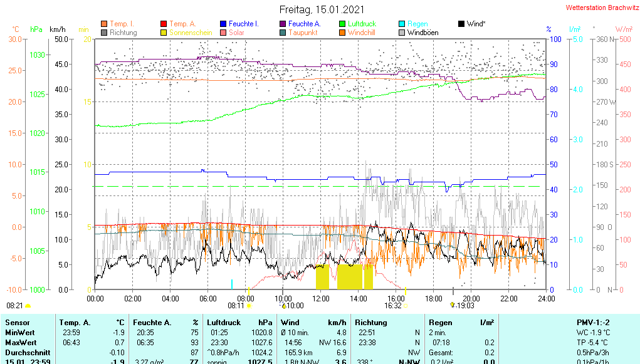
Task: Click the green Luftdruck legend swatch
Action: [342, 24]
